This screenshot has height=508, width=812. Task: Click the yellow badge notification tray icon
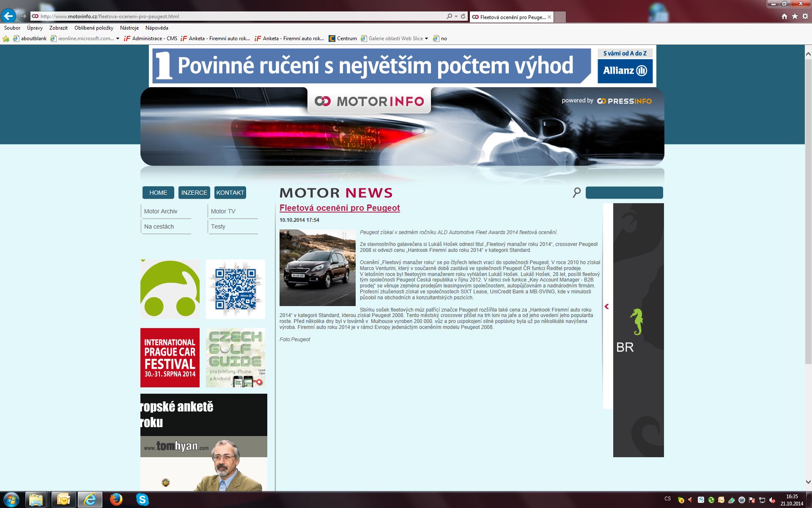[x=680, y=500]
